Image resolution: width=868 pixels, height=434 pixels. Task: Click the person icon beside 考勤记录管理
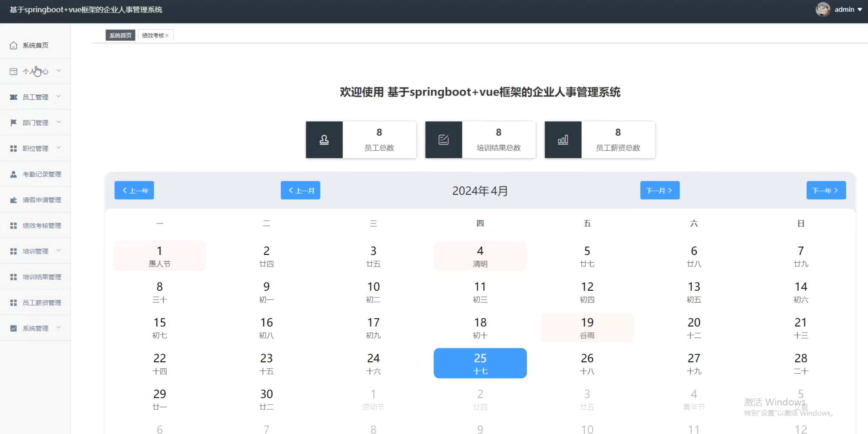tap(13, 174)
